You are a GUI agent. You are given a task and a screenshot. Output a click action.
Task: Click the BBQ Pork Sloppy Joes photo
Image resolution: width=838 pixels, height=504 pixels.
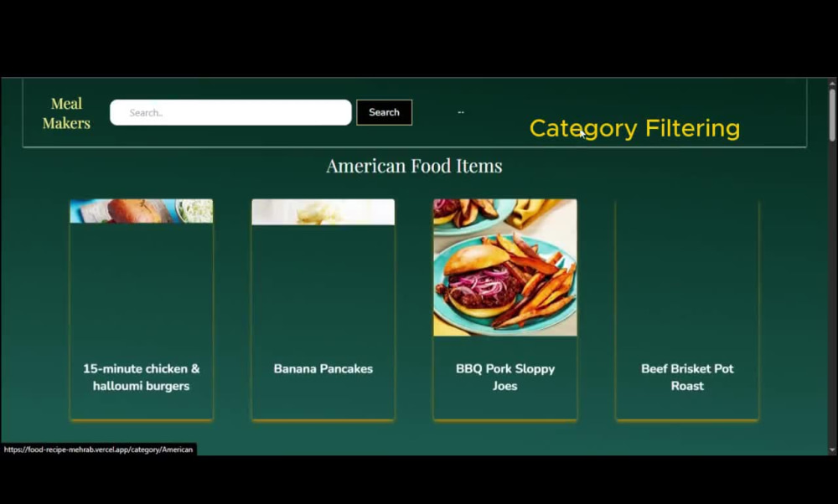tap(505, 267)
